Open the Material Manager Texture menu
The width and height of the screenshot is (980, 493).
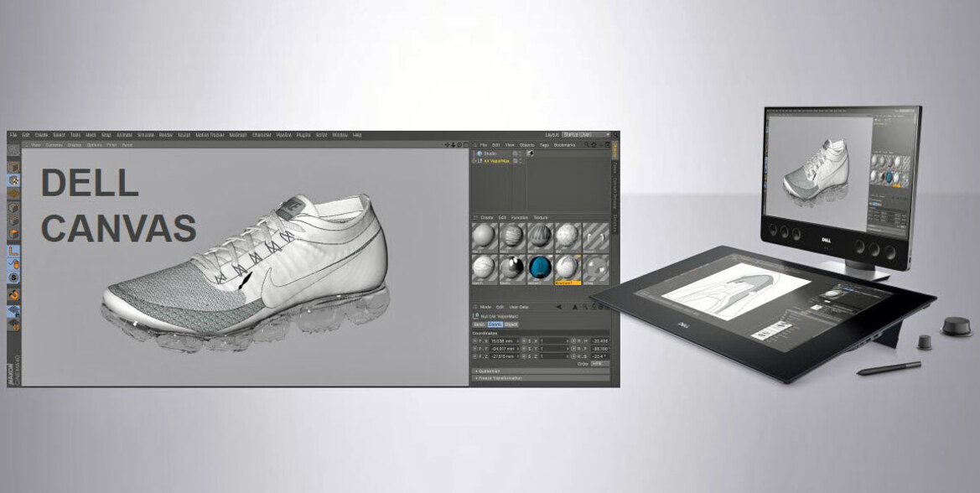[541, 217]
